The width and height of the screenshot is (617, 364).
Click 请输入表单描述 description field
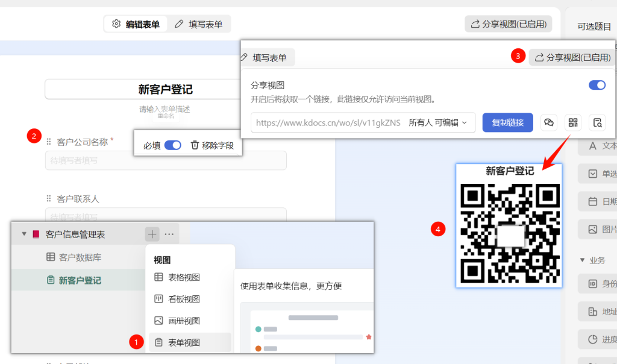click(164, 109)
